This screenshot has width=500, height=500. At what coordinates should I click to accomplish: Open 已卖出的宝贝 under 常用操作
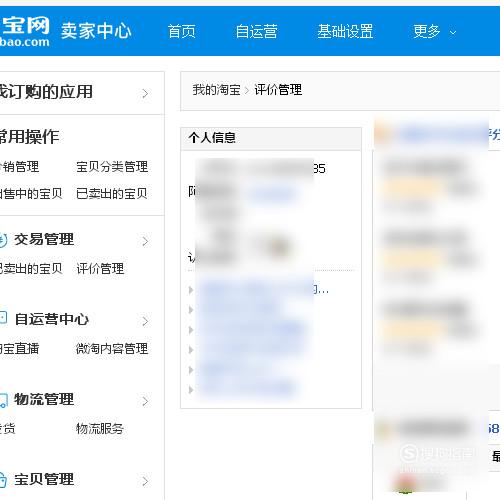tap(112, 193)
